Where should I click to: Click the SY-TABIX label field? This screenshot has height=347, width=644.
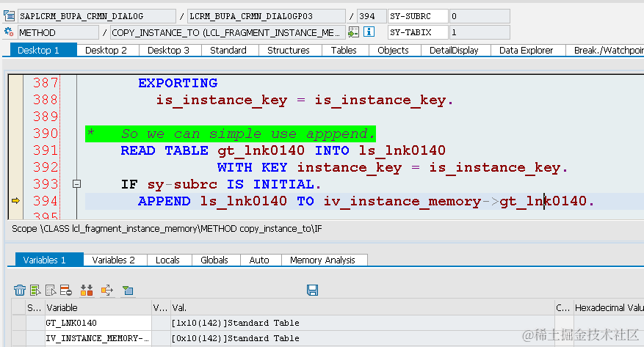click(418, 32)
